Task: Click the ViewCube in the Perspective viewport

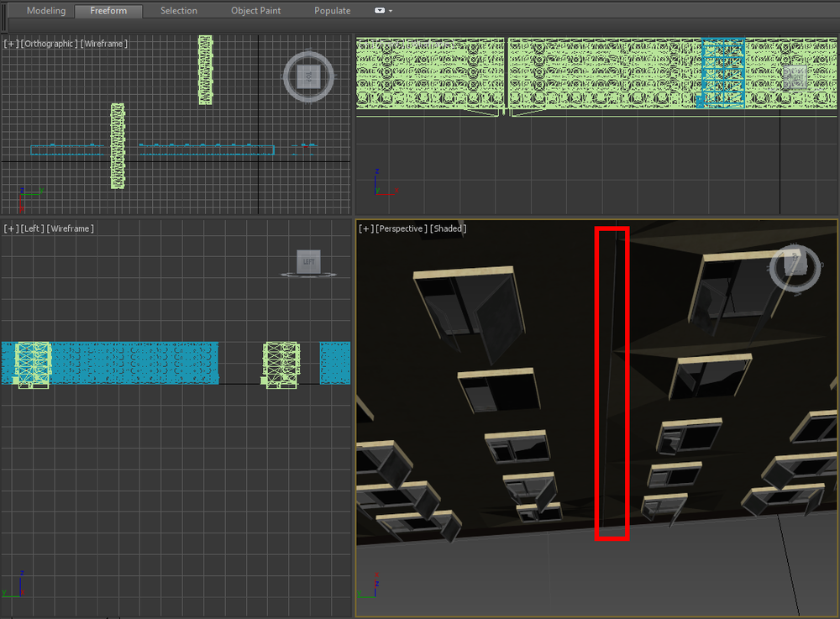Action: coord(793,267)
